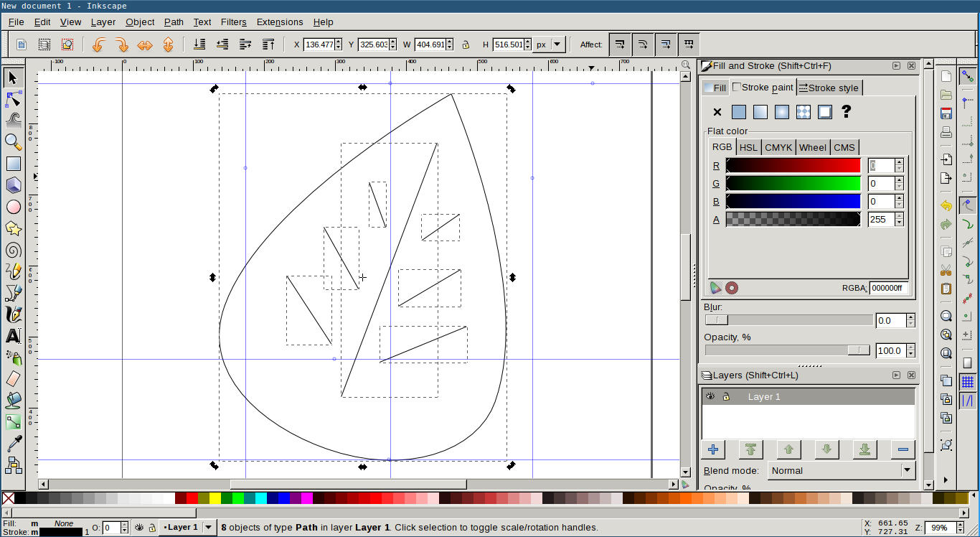
Task: Decrease the Blur value spinner
Action: 911,324
